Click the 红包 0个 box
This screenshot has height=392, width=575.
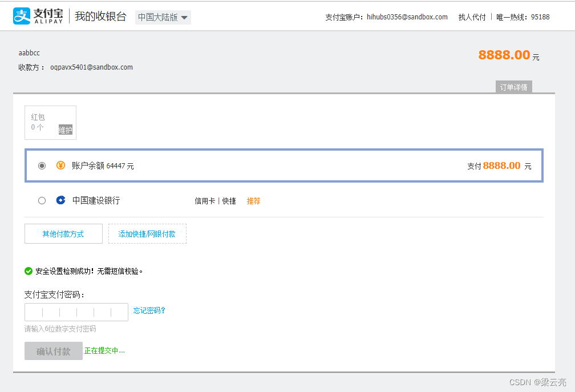(x=50, y=123)
